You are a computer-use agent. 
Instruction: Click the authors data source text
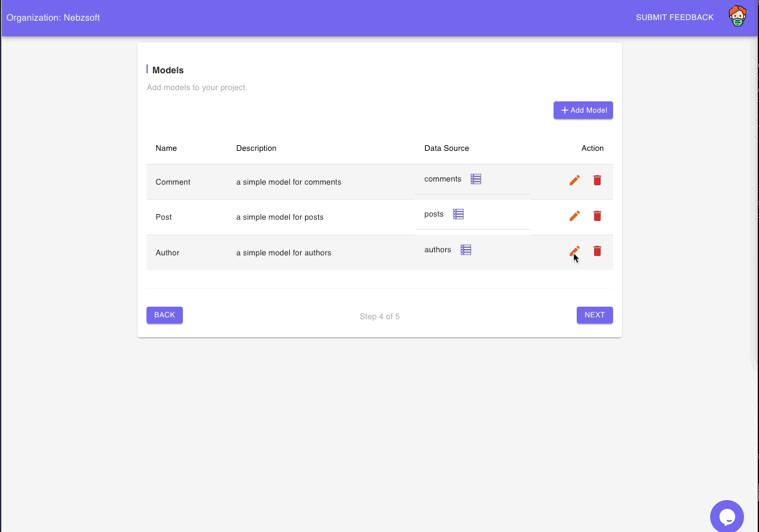coord(438,250)
